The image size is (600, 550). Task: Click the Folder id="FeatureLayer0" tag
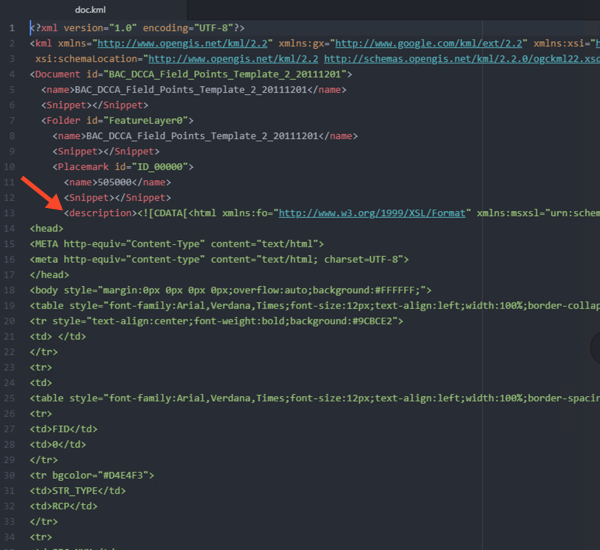pyautogui.click(x=117, y=121)
